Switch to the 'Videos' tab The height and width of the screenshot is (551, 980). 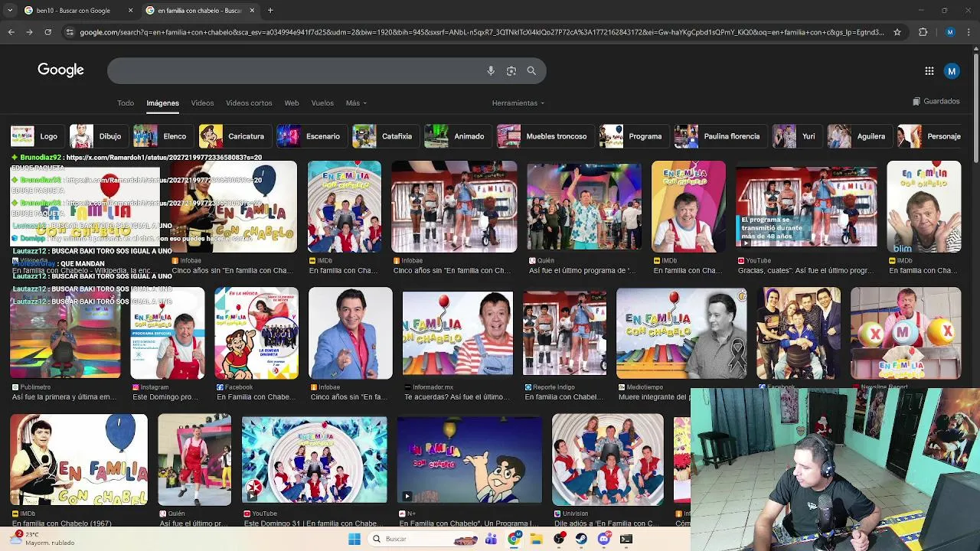202,103
